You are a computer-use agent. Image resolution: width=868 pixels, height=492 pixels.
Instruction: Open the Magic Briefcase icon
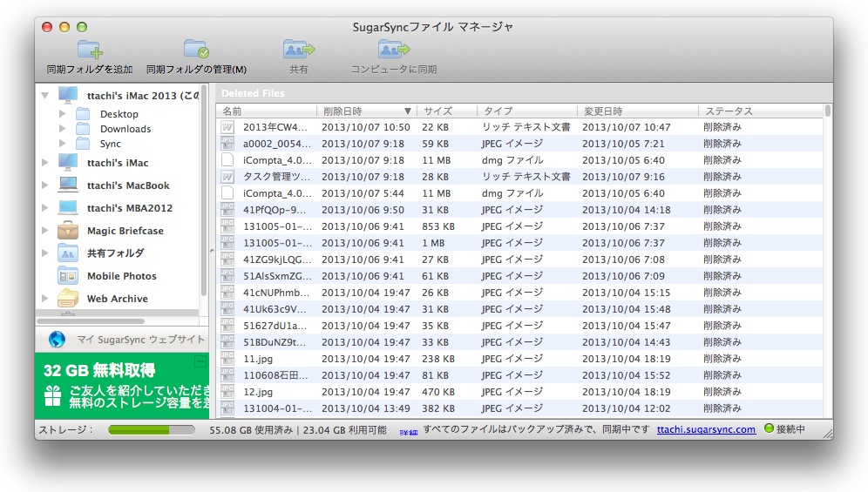[x=68, y=230]
